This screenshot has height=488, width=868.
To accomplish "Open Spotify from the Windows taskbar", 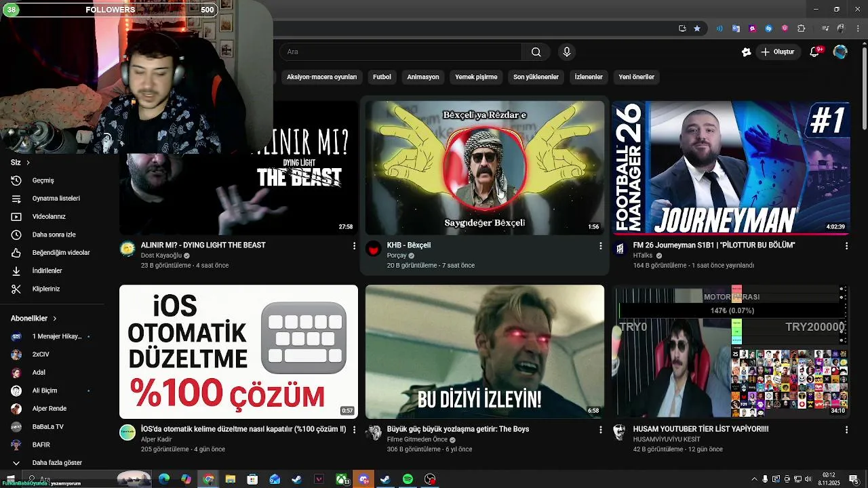I will [408, 479].
